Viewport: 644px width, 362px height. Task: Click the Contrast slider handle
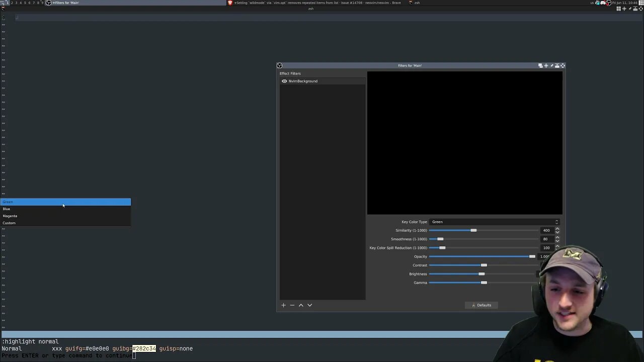[484, 265]
